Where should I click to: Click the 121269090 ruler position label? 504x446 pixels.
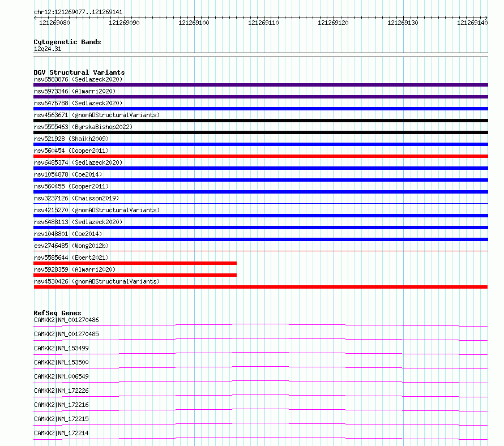[124, 23]
